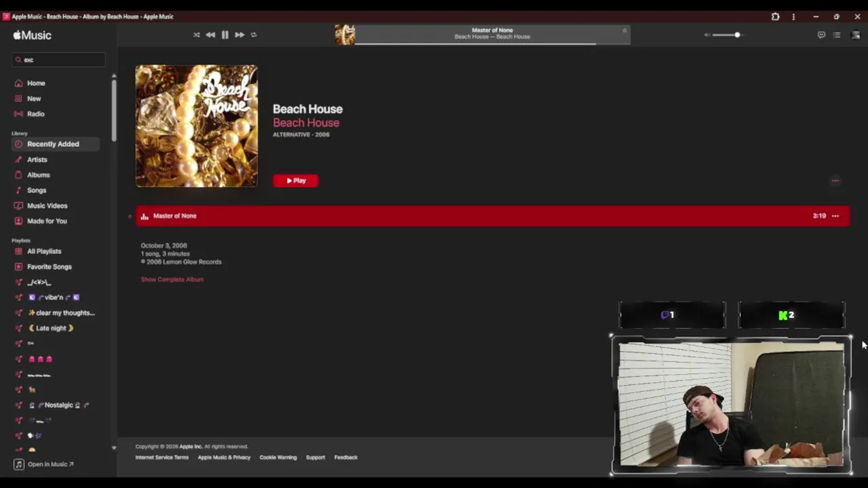This screenshot has width=868, height=488.
Task: Focus the search field
Action: tap(58, 60)
